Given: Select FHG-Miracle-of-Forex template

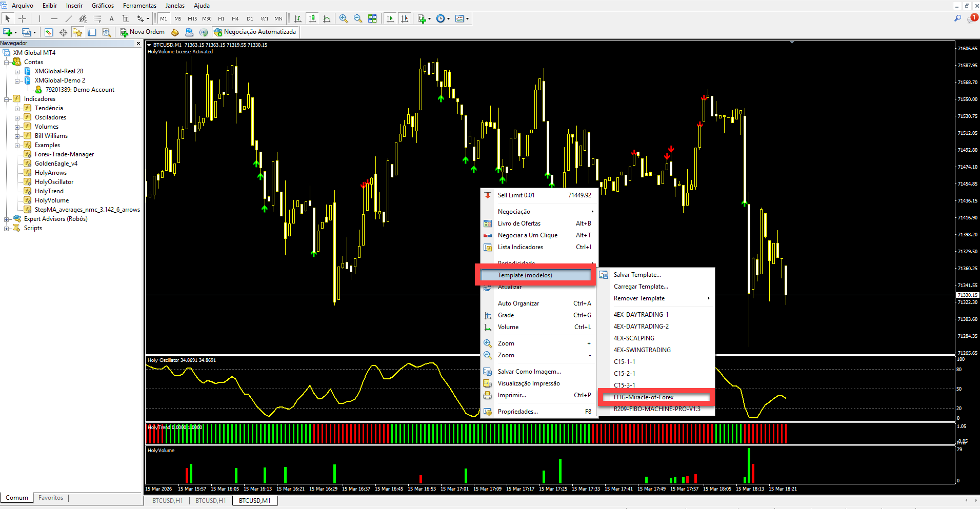Looking at the screenshot, I should (644, 397).
